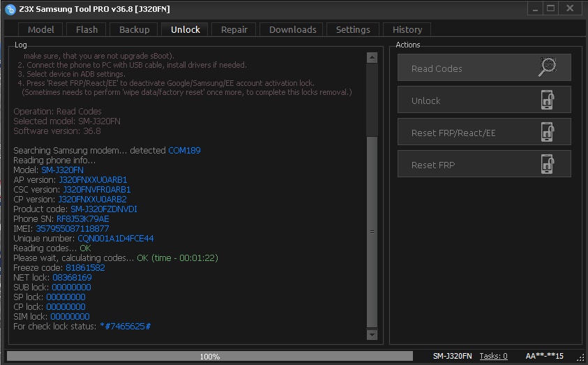Start the Read Codes action
The width and height of the screenshot is (588, 365).
(484, 68)
